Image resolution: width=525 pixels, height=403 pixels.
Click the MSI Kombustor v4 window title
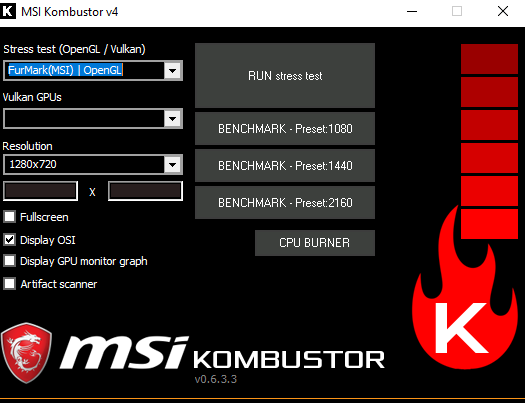click(70, 12)
